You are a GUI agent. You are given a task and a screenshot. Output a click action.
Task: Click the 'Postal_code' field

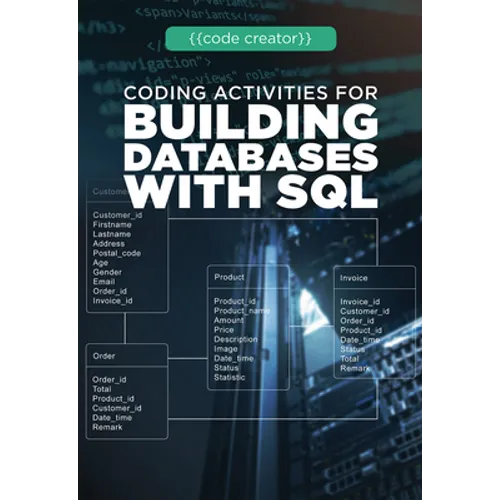(117, 253)
